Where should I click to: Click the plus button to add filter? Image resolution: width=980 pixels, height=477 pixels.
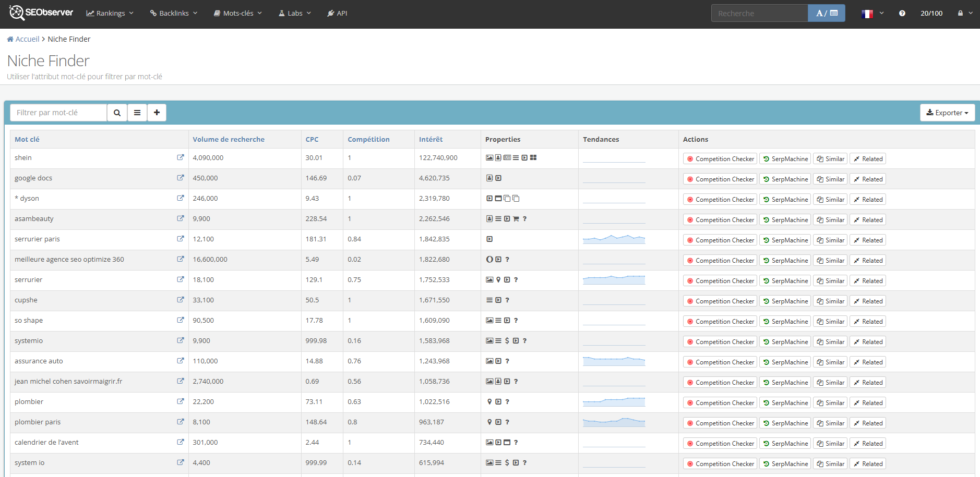157,113
